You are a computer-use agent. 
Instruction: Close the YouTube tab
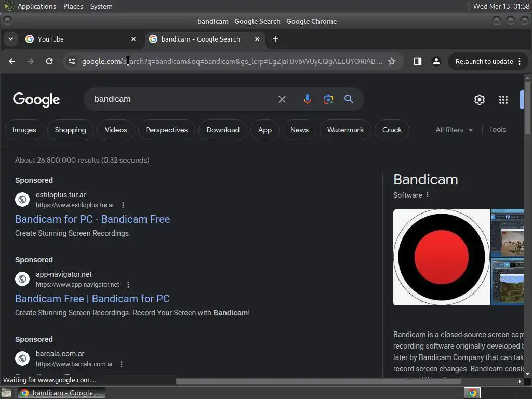click(134, 39)
